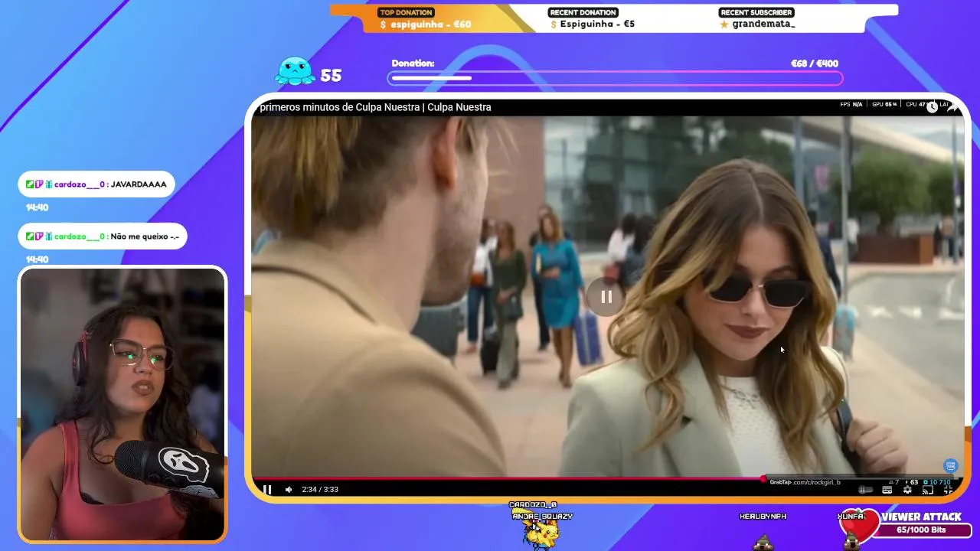Click the streamer webcam feed
Image resolution: width=980 pixels, height=551 pixels.
(122, 404)
